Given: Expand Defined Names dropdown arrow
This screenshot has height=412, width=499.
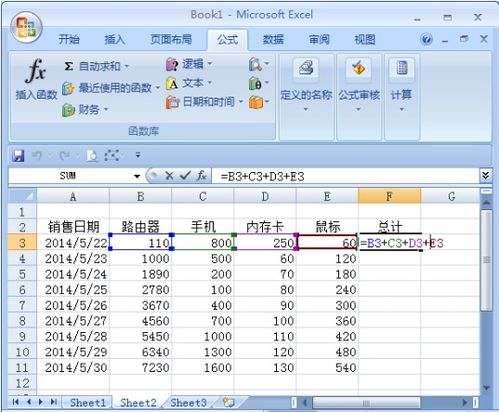Looking at the screenshot, I should 306,109.
